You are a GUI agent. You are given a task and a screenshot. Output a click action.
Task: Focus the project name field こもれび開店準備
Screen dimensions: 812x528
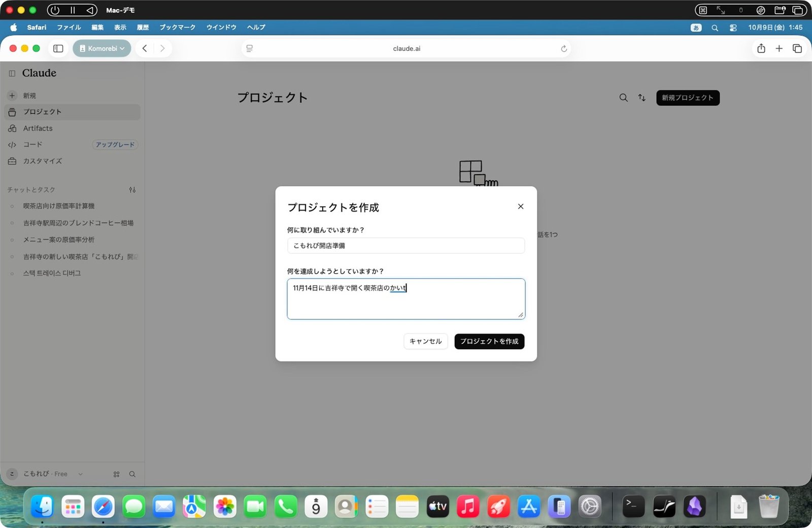click(x=406, y=246)
